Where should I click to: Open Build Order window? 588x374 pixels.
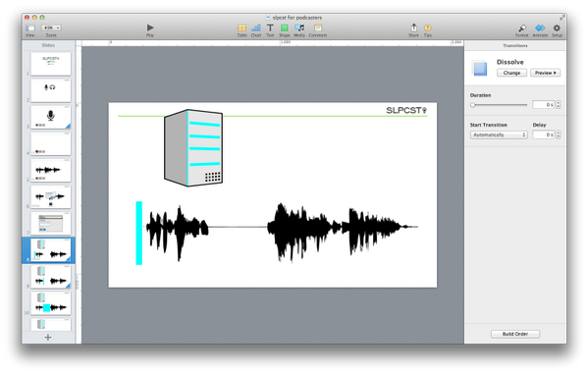[x=515, y=334]
